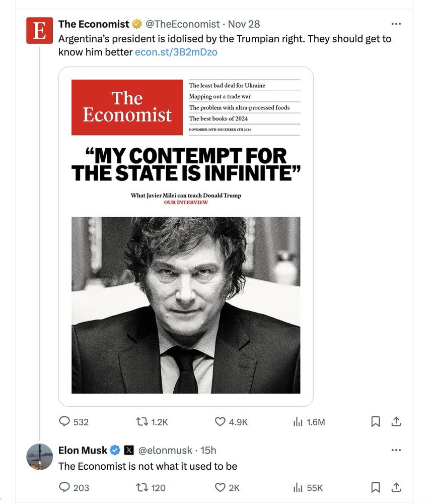Click The Economist red avatar
The width and height of the screenshot is (432, 504).
(x=39, y=31)
